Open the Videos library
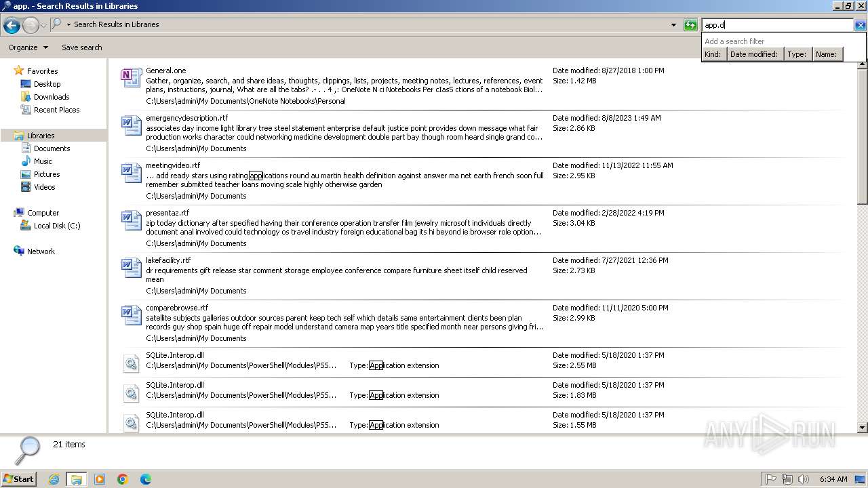Viewport: 868px width, 488px height. pyautogui.click(x=44, y=187)
